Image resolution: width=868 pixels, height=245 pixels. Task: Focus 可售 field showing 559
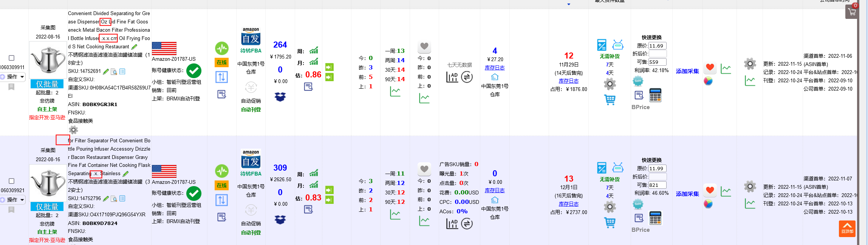658,62
